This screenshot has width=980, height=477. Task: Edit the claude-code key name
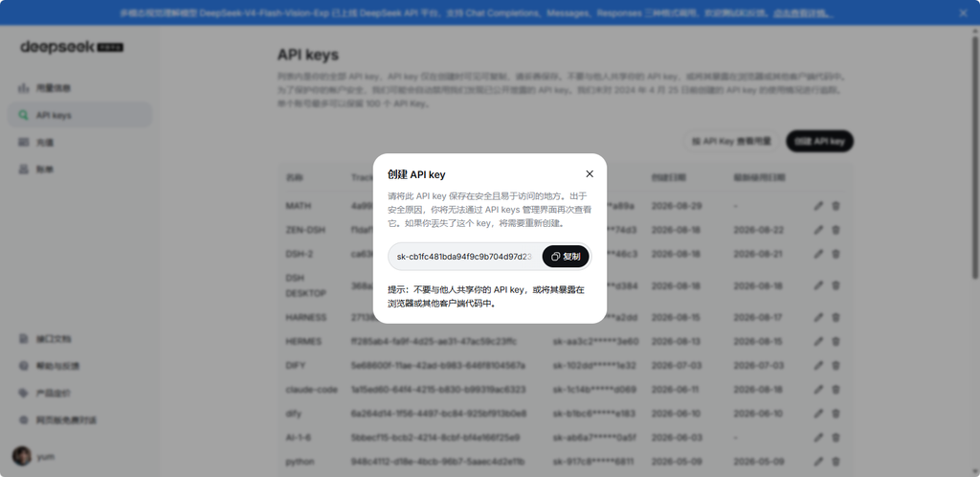pyautogui.click(x=818, y=390)
